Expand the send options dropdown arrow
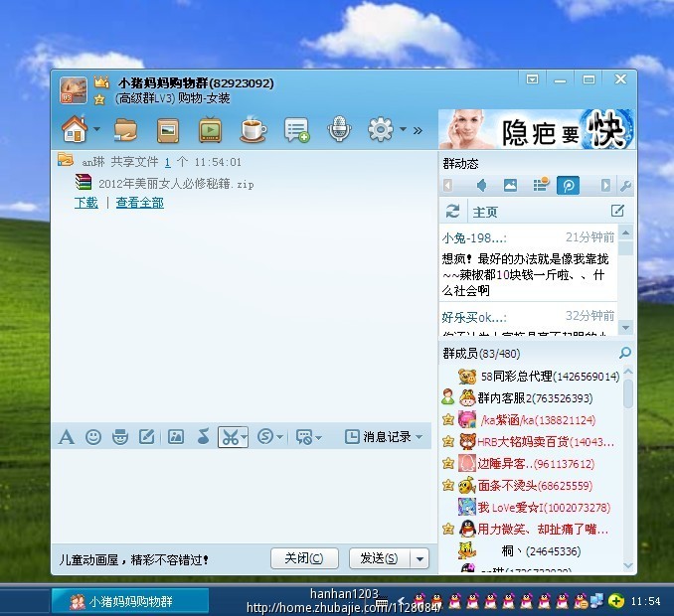Screen dimensions: 674x616 click(420, 558)
